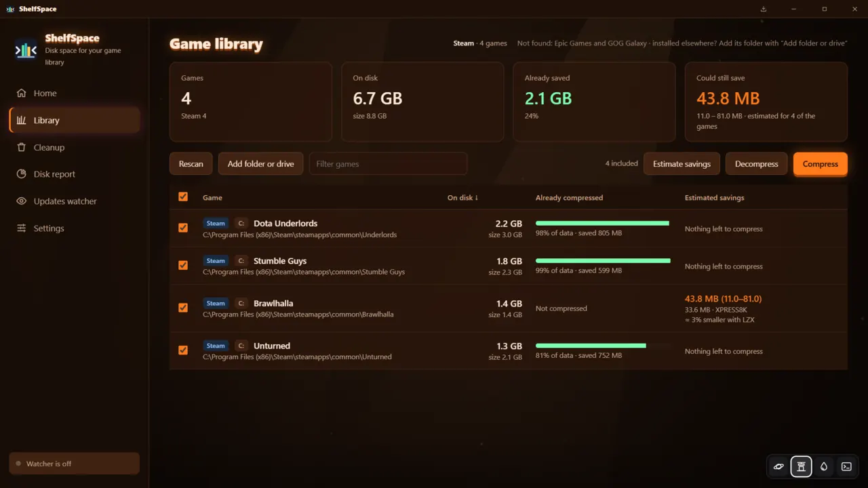Select the 'Stumble Guys' game title
Viewport: 868px width, 488px height.
(x=280, y=260)
